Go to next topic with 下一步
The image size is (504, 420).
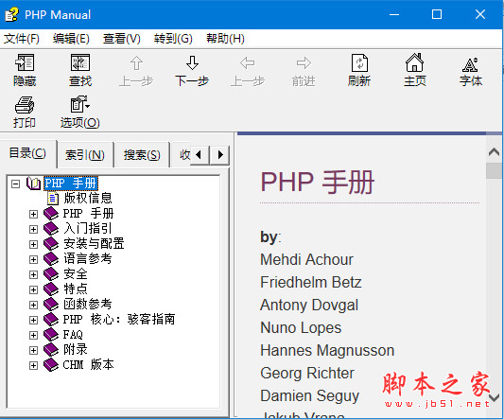pos(192,70)
